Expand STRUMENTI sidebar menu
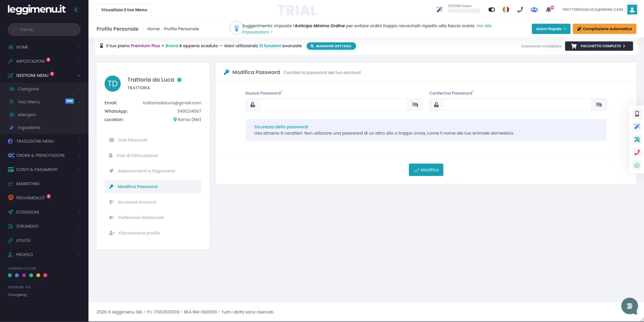Viewport: 644px width, 322px height. tap(44, 226)
